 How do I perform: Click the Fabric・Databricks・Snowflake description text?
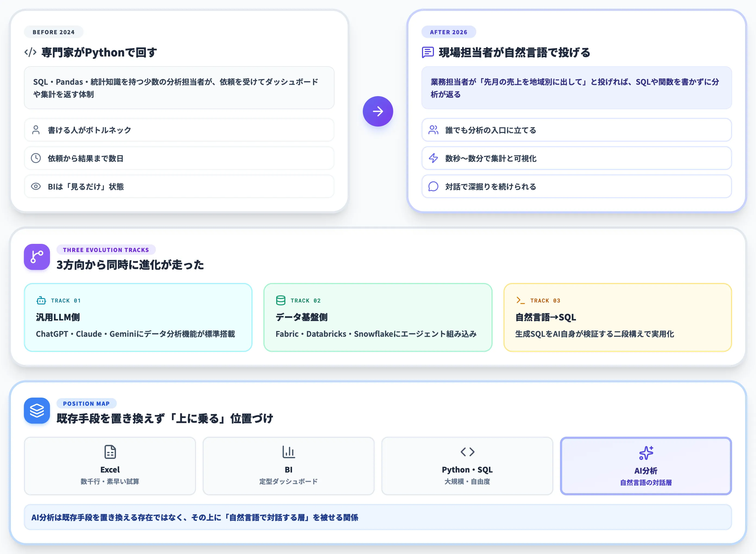376,334
